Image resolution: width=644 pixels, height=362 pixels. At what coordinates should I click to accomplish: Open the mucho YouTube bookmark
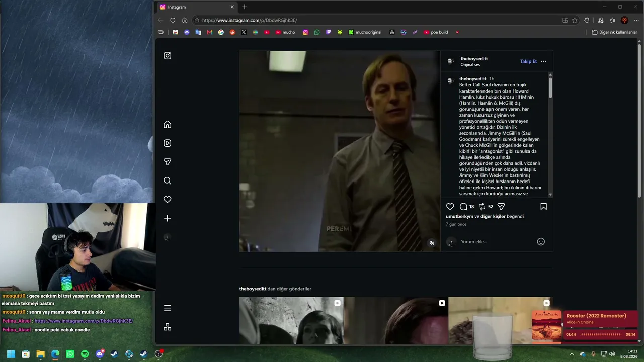point(285,32)
